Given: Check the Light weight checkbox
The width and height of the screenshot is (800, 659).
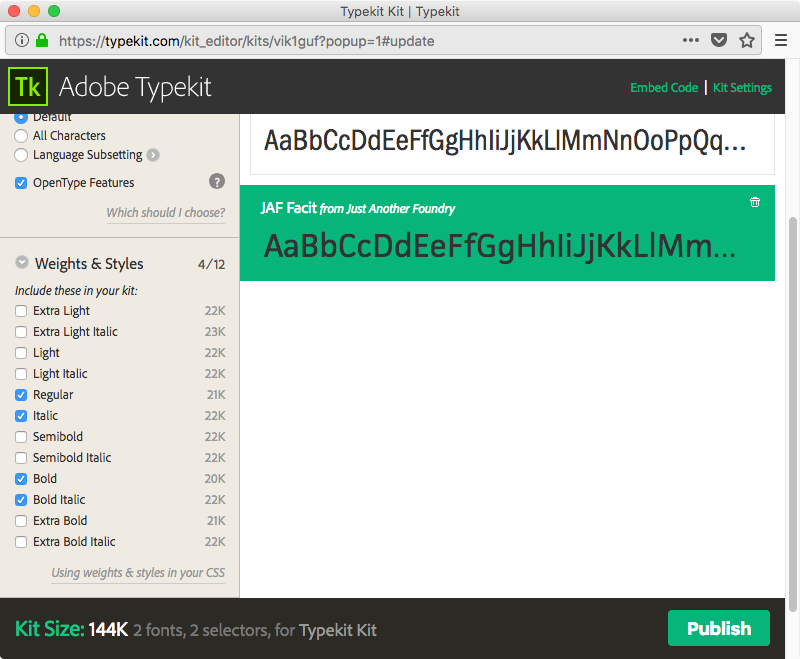Looking at the screenshot, I should (21, 353).
